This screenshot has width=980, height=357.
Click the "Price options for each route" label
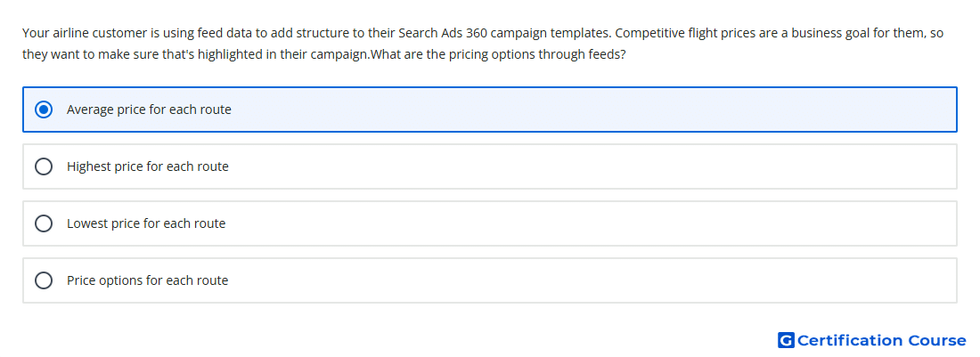(148, 280)
